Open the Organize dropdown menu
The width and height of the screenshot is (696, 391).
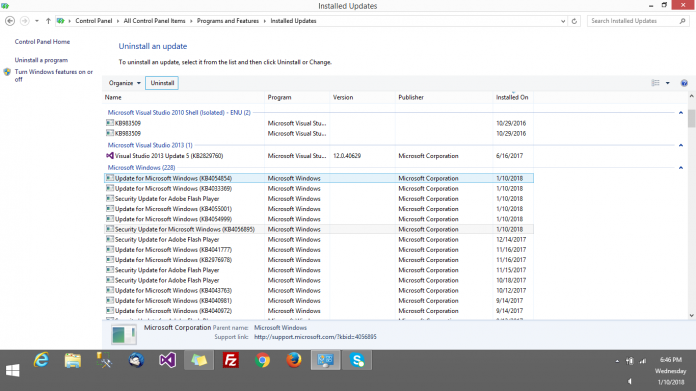[x=124, y=83]
